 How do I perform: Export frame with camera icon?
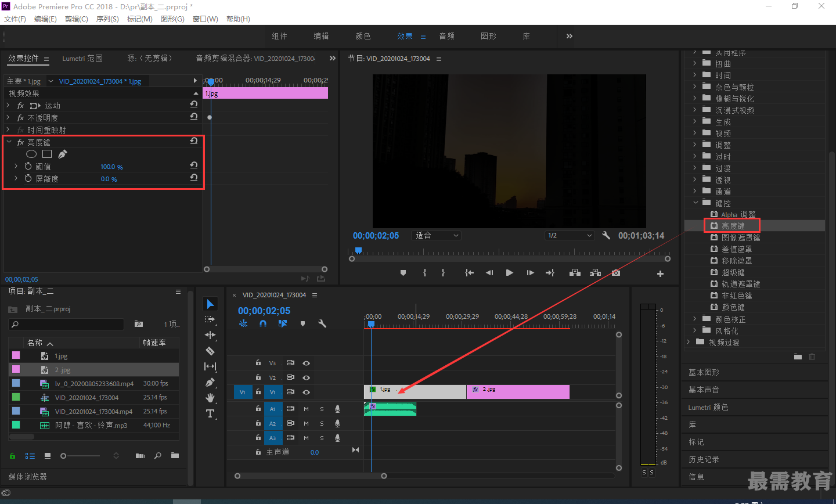(x=616, y=273)
